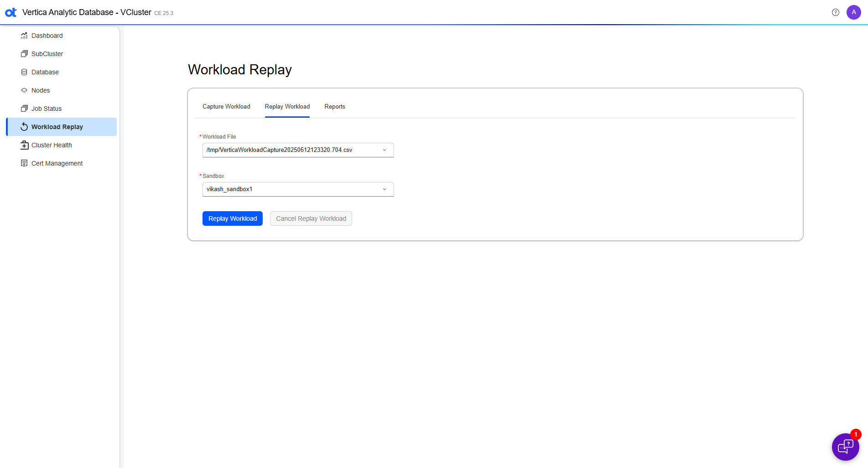
Task: Click the Nodes icon in sidebar
Action: [24, 90]
